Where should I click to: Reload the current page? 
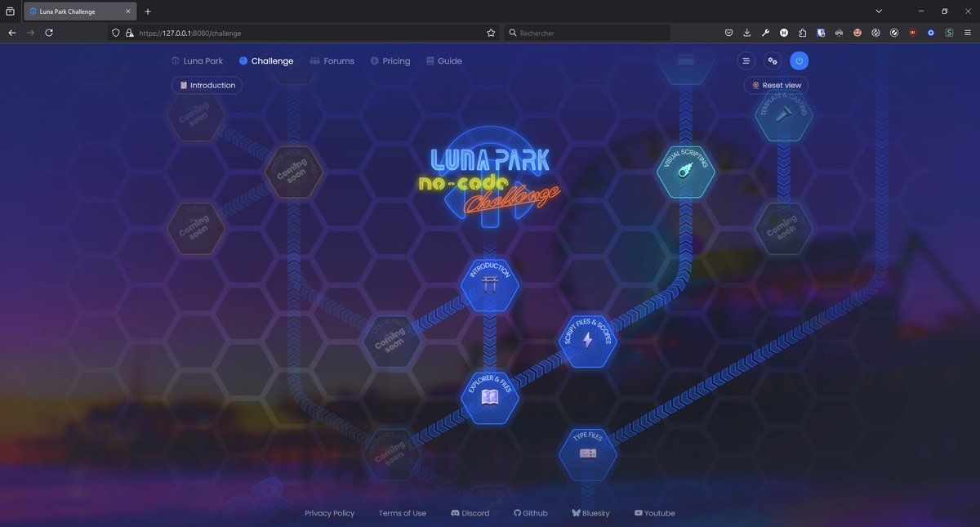(x=49, y=33)
